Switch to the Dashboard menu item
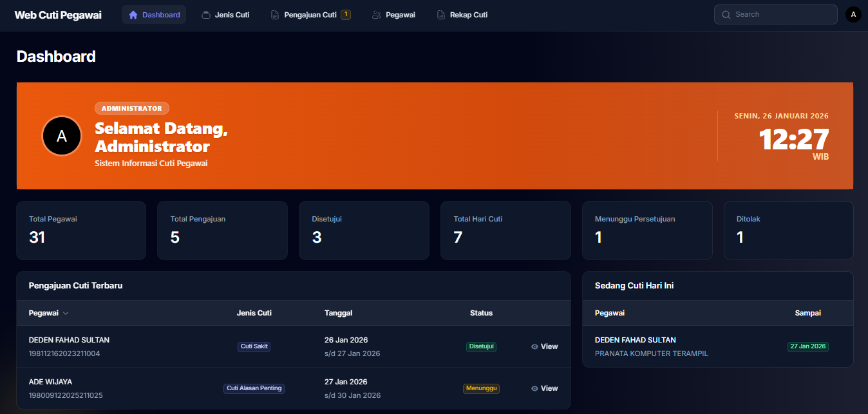 click(154, 14)
